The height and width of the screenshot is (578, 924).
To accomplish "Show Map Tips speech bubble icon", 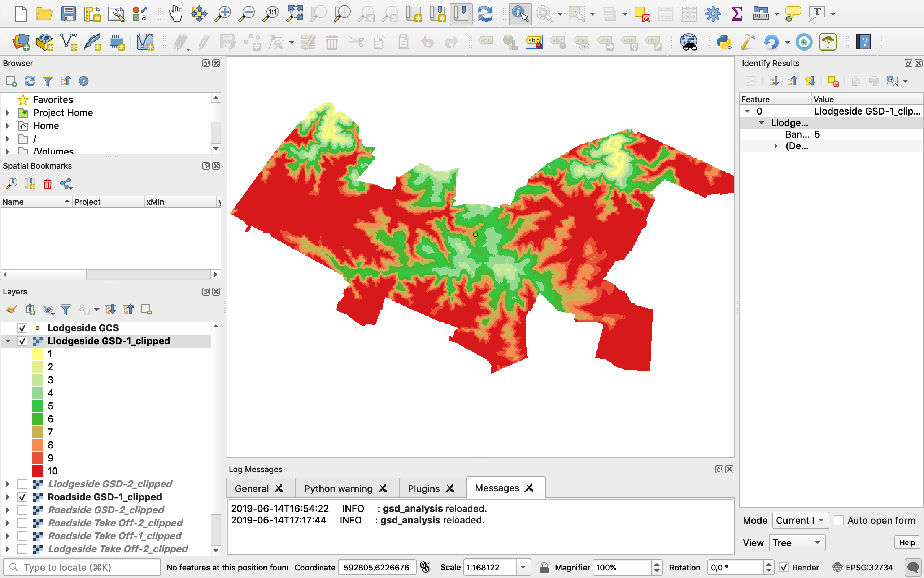I will tap(793, 14).
